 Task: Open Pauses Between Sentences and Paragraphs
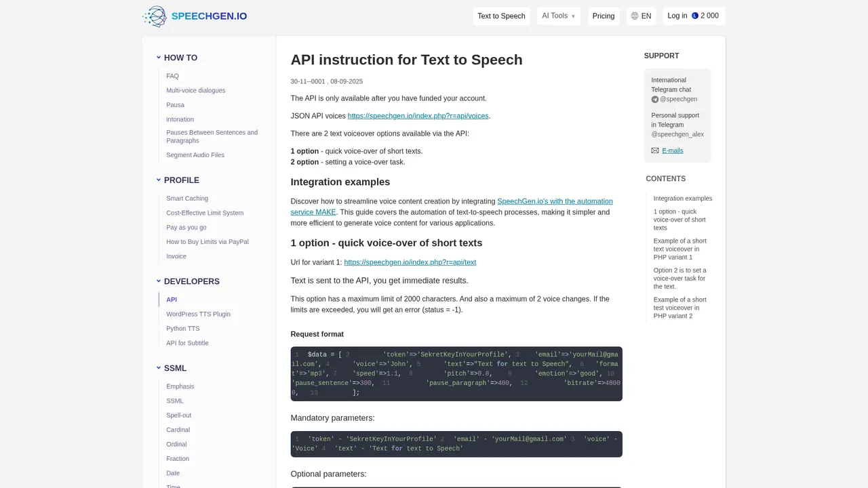(212, 136)
